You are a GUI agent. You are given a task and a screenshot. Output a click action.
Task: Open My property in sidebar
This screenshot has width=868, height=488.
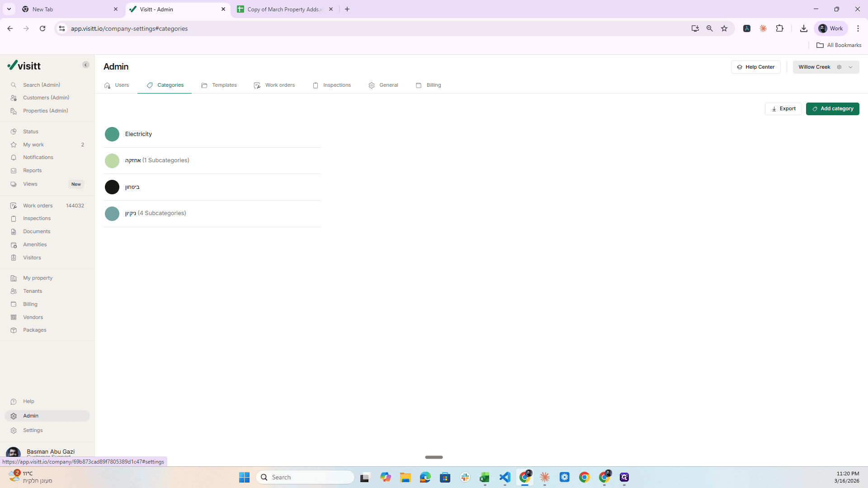38,278
